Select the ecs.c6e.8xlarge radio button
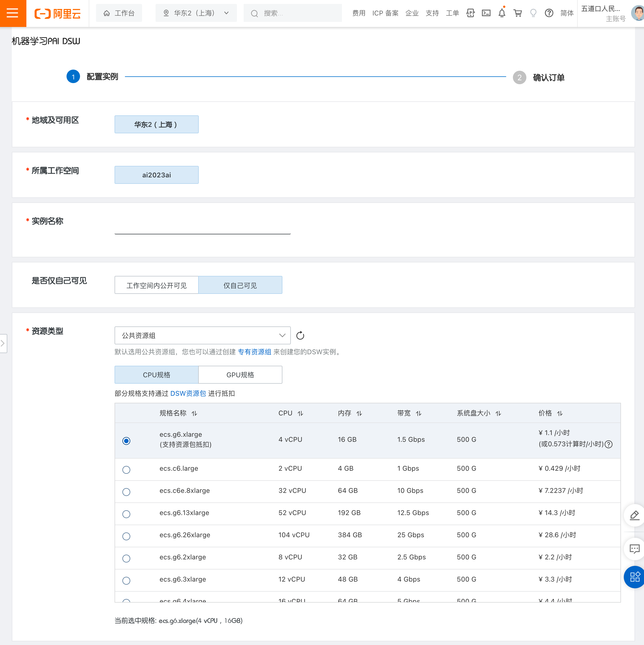The height and width of the screenshot is (645, 644). [126, 492]
